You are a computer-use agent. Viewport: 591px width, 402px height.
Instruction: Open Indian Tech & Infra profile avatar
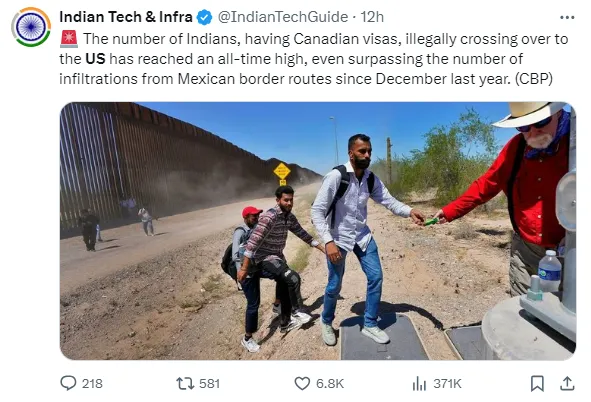pos(31,27)
